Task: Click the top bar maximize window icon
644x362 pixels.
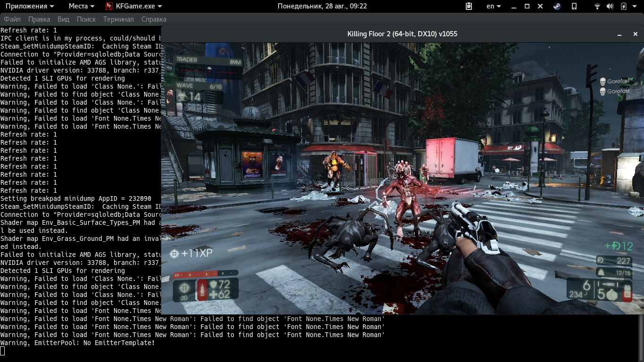Action: pos(527,6)
